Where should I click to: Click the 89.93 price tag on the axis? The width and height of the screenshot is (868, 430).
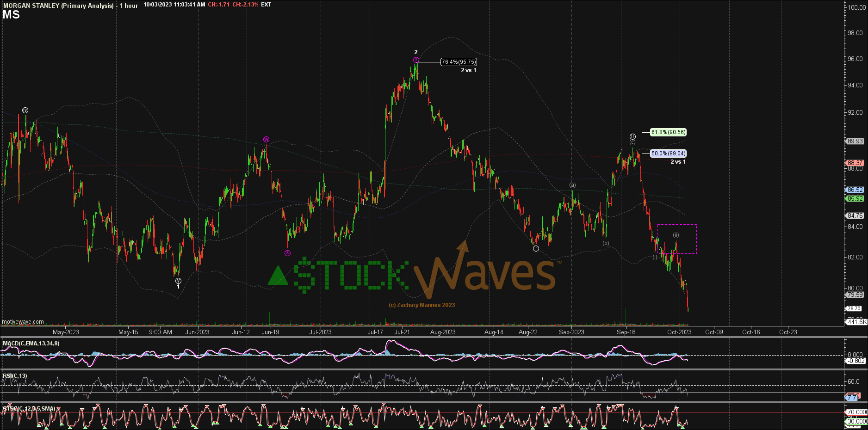(855, 141)
